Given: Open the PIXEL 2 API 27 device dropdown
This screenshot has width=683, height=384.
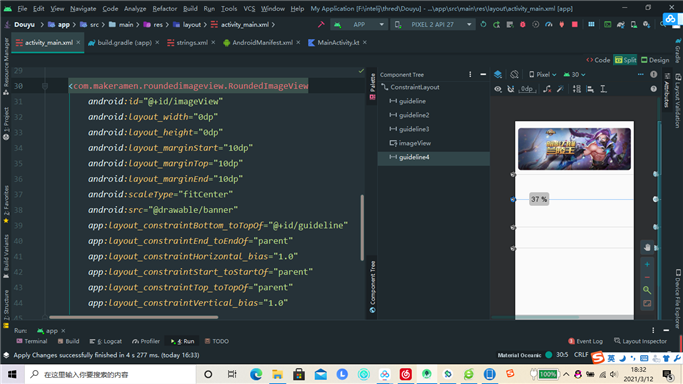Looking at the screenshot, I should point(434,25).
